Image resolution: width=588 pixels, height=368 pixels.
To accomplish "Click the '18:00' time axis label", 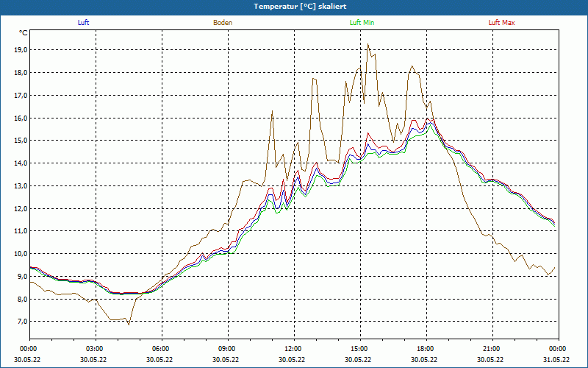I will click(427, 348).
